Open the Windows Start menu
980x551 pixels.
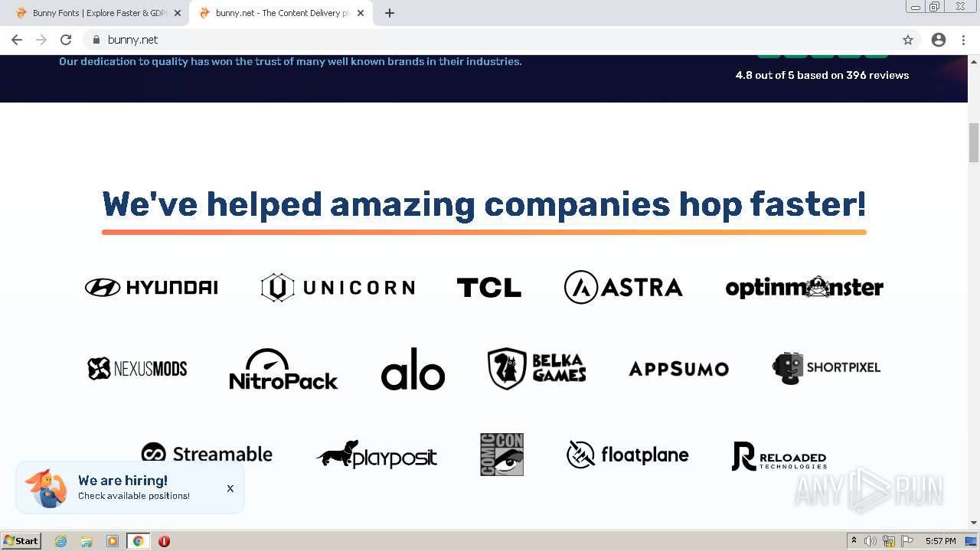coord(21,540)
